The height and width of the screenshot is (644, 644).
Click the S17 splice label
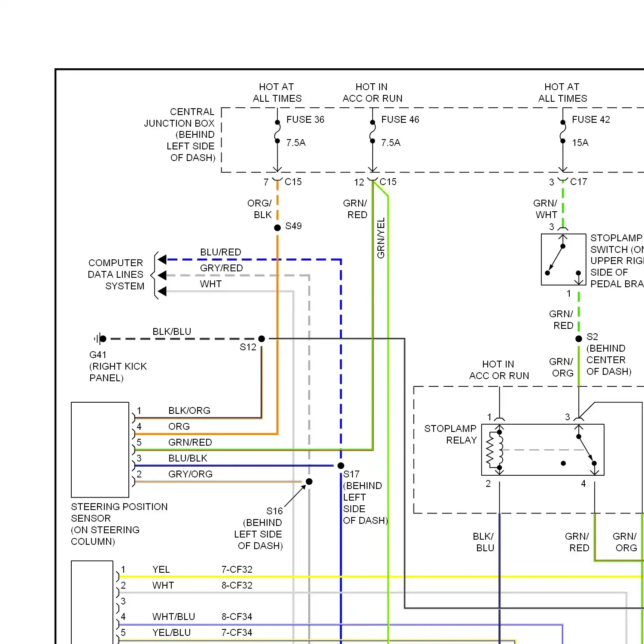click(x=351, y=474)
